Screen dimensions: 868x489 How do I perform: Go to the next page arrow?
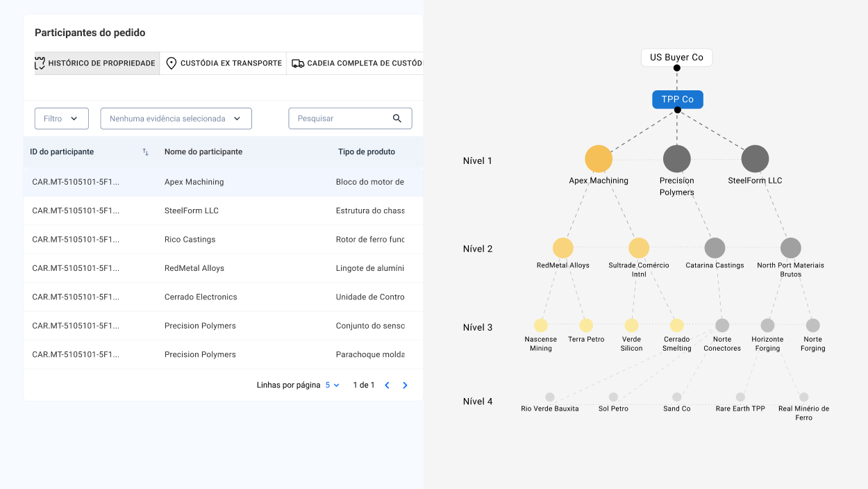click(406, 385)
